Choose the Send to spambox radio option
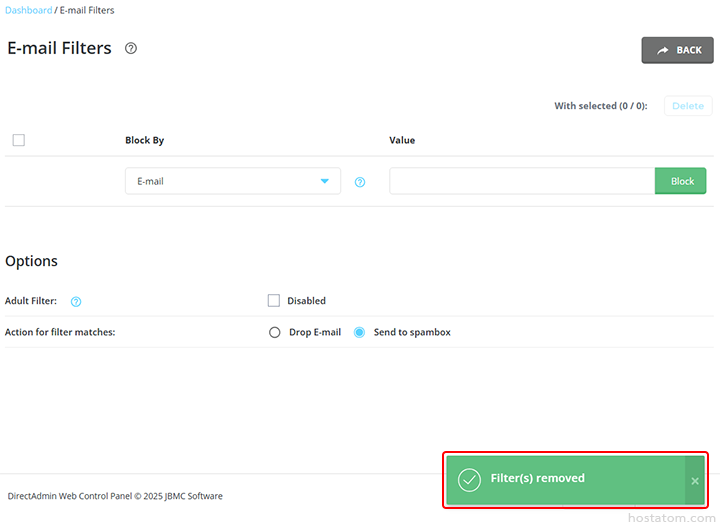This screenshot has width=720, height=526. click(x=360, y=332)
